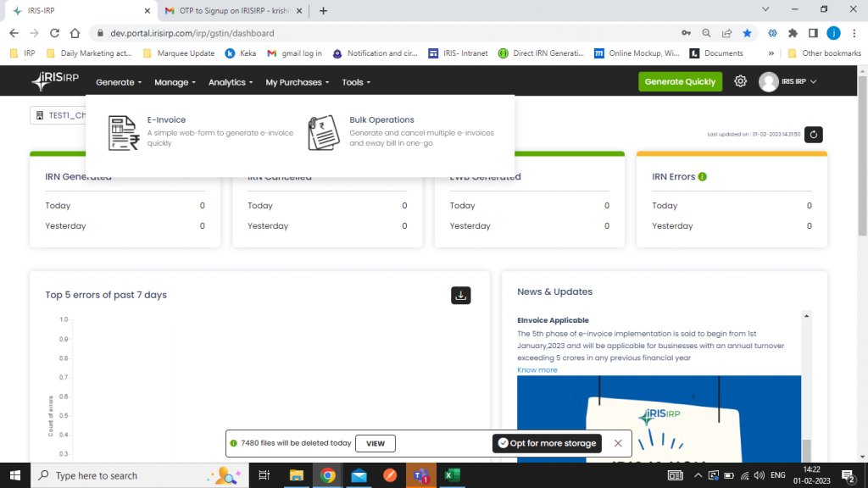Open the My Purchases menu
The height and width of the screenshot is (488, 868).
coord(298,82)
